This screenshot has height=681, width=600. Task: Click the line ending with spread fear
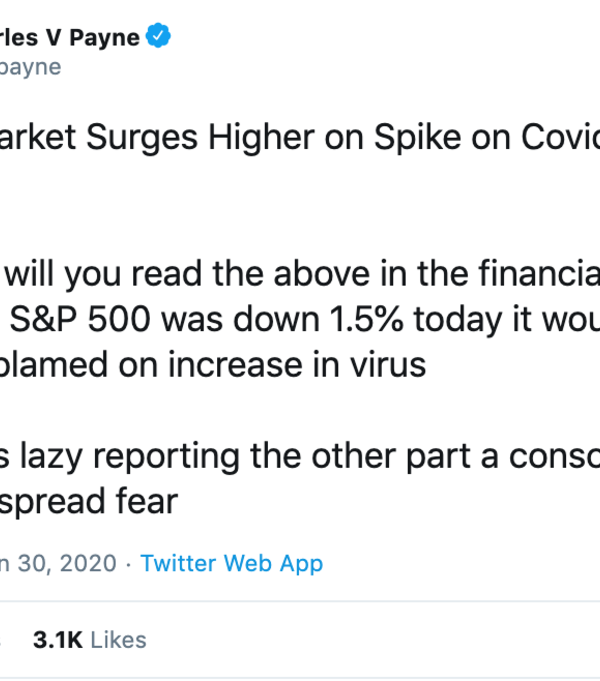88,501
